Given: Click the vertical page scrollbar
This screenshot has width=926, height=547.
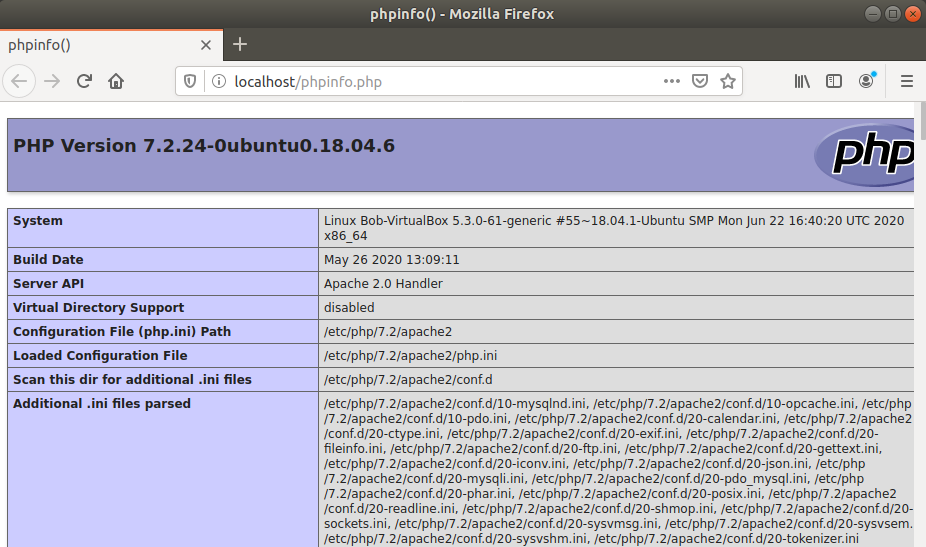Looking at the screenshot, I should 919,300.
